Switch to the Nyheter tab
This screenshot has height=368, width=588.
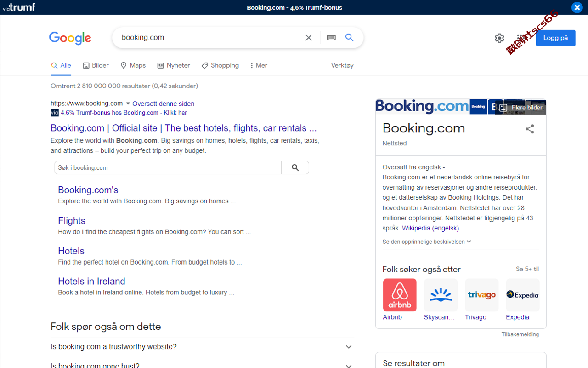pyautogui.click(x=173, y=65)
